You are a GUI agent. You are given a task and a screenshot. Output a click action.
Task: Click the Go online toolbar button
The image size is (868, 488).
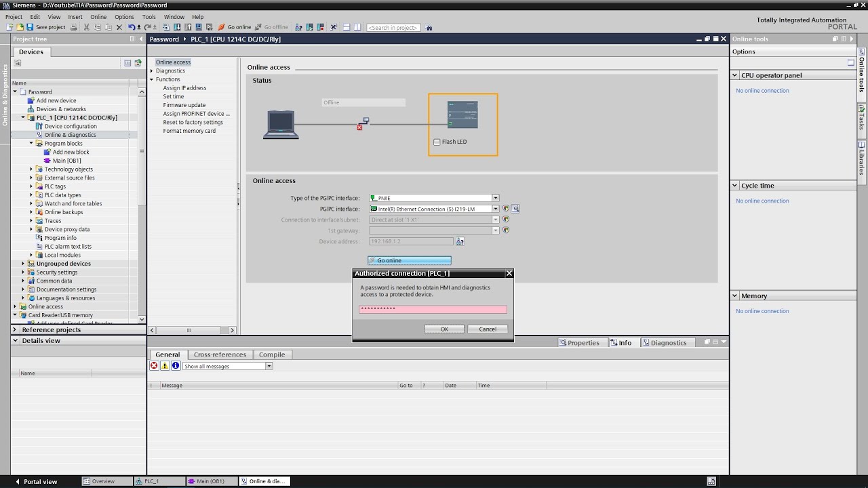click(x=235, y=27)
